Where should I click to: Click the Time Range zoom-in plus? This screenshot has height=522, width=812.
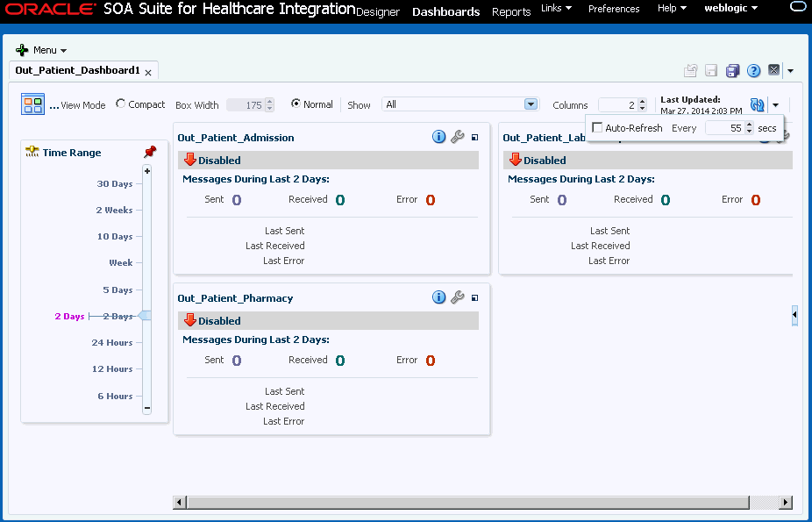coord(147,171)
